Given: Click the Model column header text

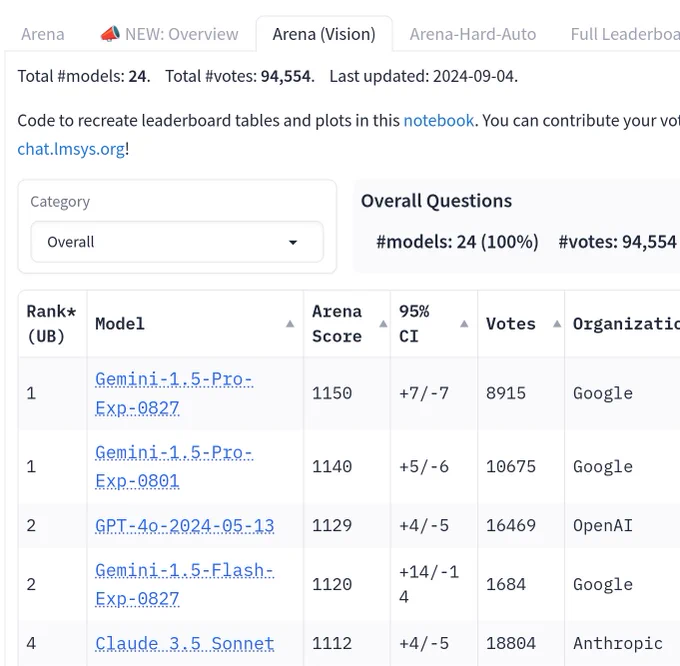Looking at the screenshot, I should pyautogui.click(x=120, y=324).
